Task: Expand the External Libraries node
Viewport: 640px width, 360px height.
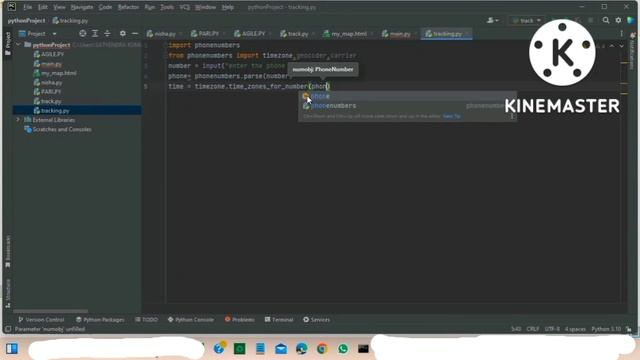Action: point(18,120)
